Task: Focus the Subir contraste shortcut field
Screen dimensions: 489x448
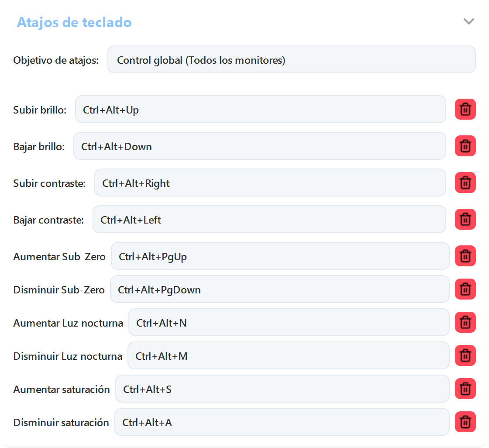Action: [x=270, y=183]
